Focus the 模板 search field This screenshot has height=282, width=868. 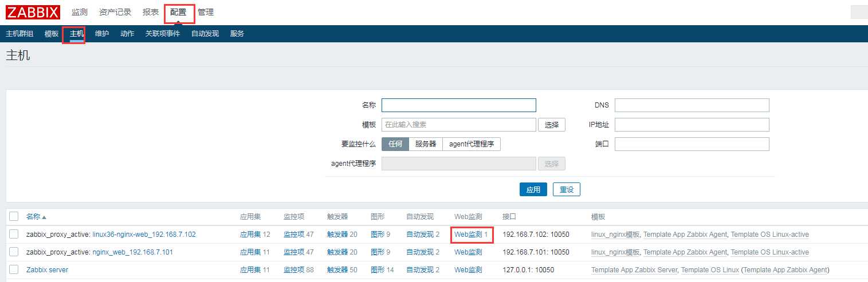(x=459, y=125)
